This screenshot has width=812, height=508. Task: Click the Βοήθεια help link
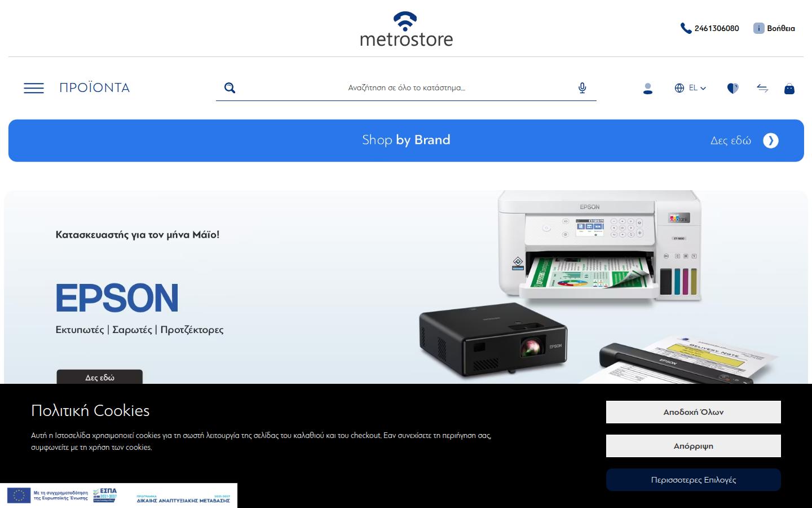click(x=781, y=28)
